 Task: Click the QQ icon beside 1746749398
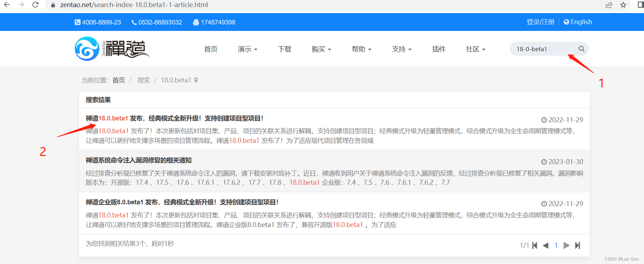coord(196,22)
